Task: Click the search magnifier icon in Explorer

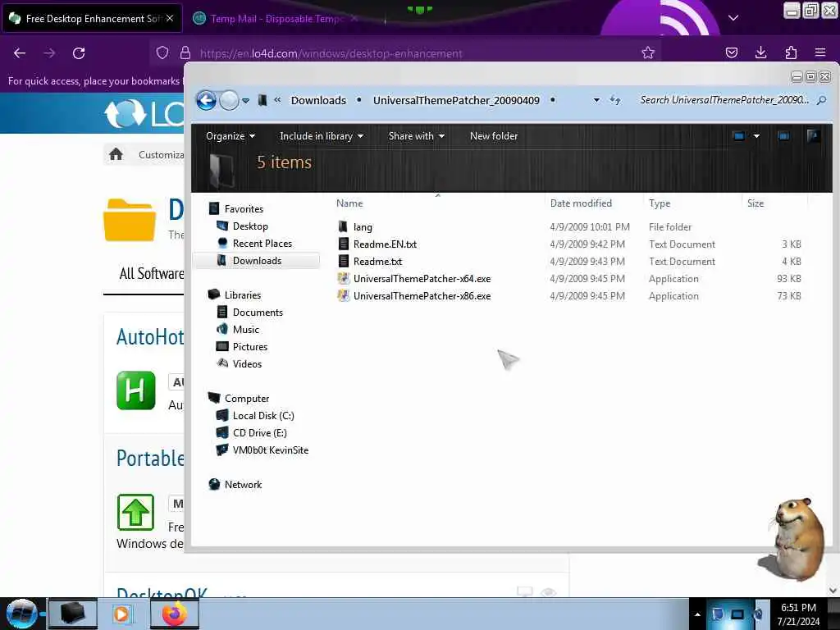Action: tap(821, 100)
